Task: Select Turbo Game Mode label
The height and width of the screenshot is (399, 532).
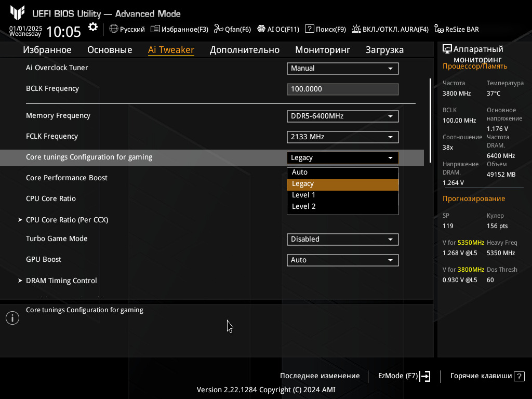Action: [x=57, y=238]
